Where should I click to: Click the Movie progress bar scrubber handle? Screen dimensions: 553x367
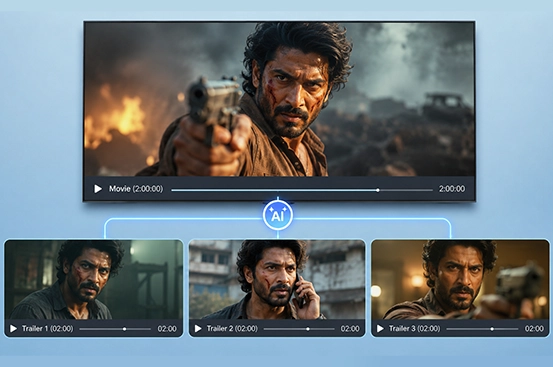(378, 190)
